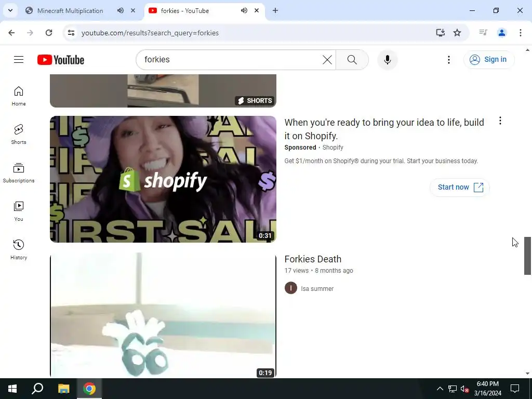Image resolution: width=532 pixels, height=399 pixels.
Task: Open the Chrome profile avatar
Action: coord(502,33)
